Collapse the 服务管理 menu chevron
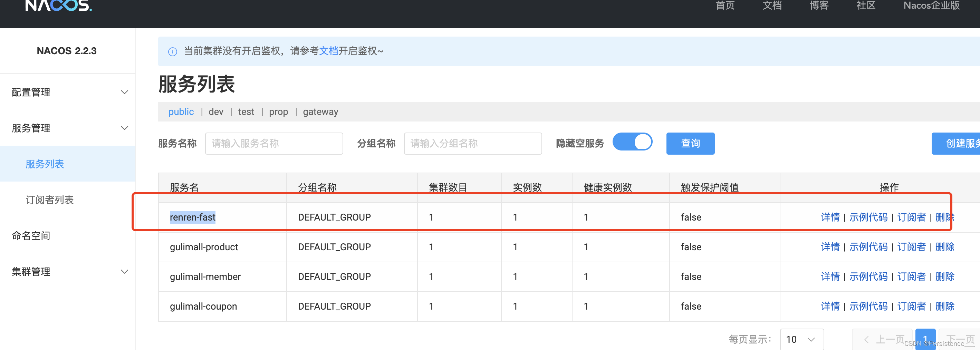 click(124, 128)
